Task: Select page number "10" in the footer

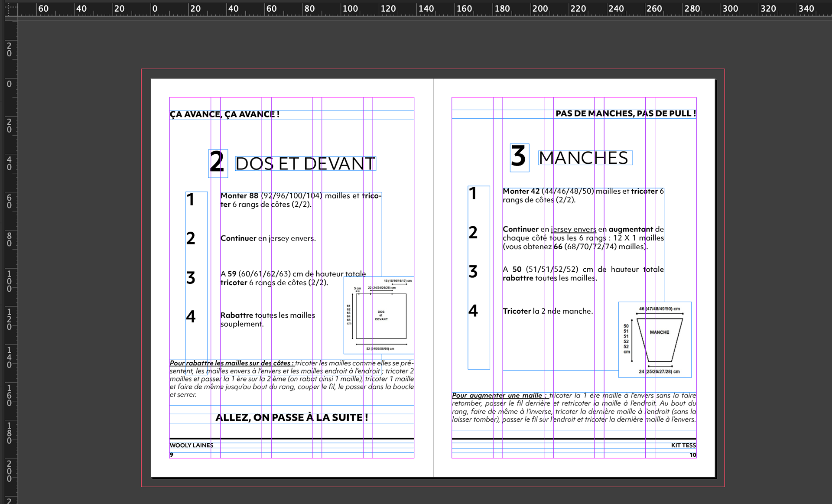Action: pyautogui.click(x=693, y=455)
